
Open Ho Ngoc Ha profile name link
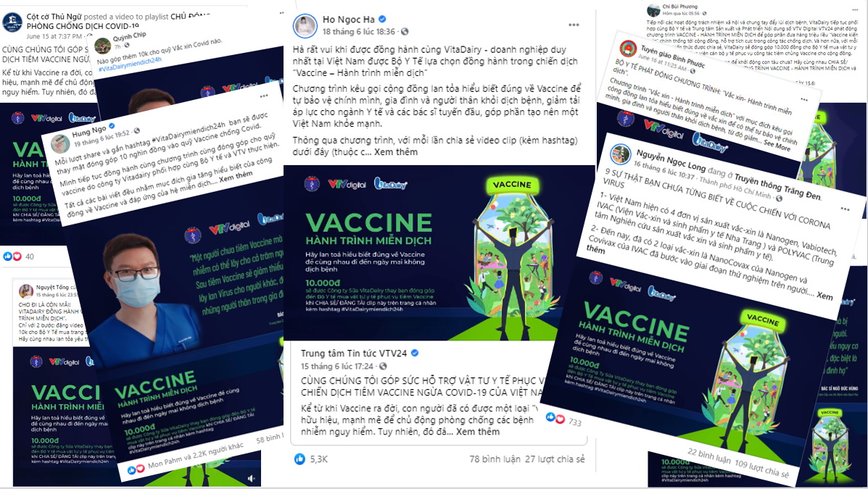coord(349,20)
